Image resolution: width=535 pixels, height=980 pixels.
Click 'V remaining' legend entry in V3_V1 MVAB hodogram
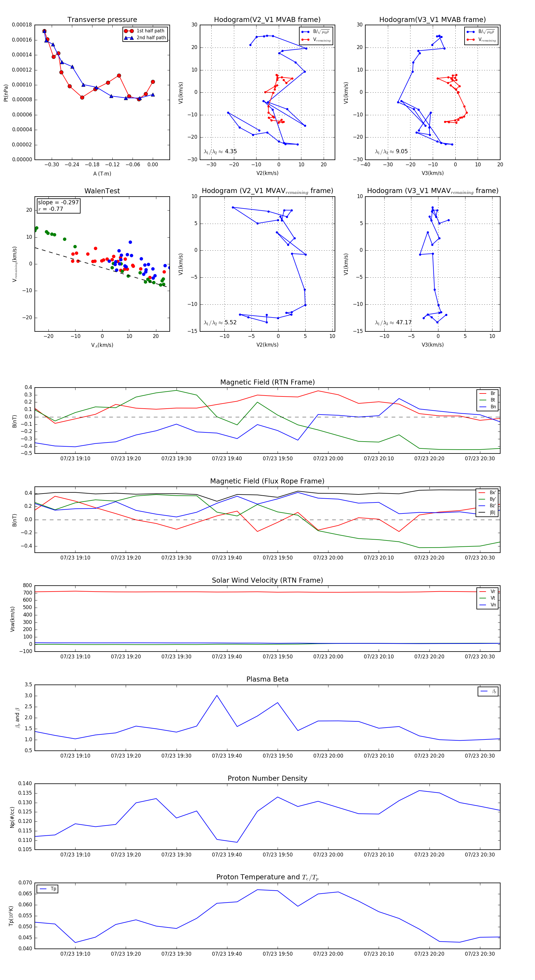pyautogui.click(x=481, y=39)
